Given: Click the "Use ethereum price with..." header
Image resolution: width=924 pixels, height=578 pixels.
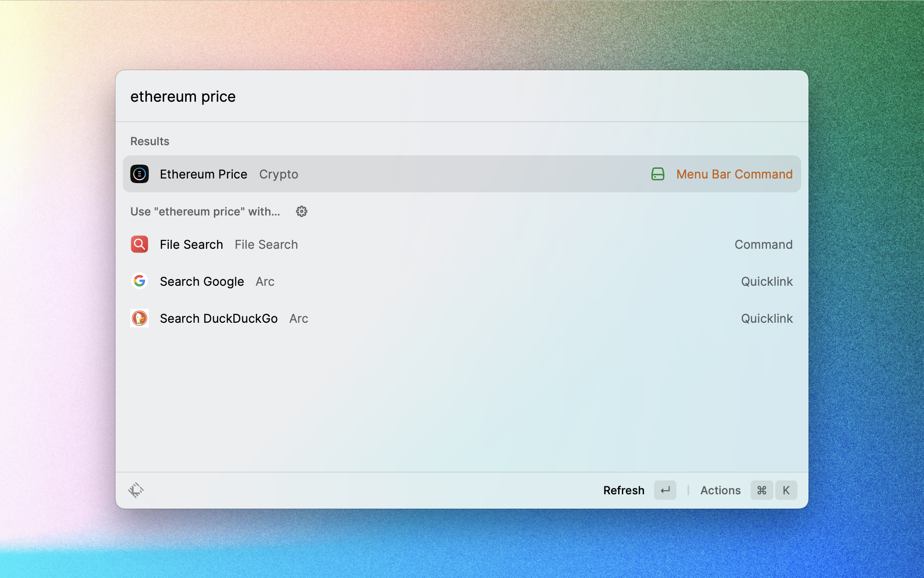Looking at the screenshot, I should click(x=205, y=212).
